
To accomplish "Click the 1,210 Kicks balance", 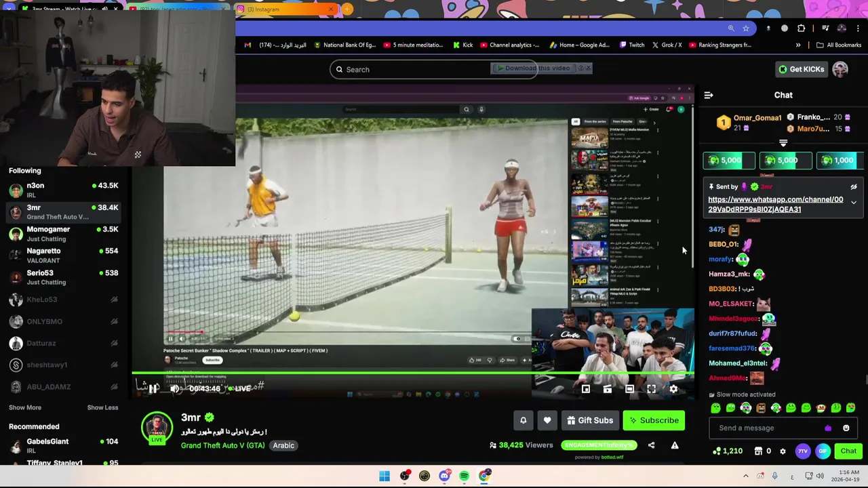I will click(728, 451).
